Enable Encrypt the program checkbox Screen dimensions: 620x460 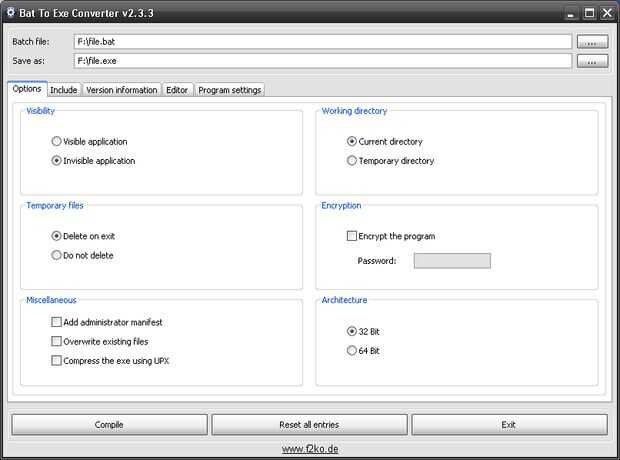[x=352, y=236]
